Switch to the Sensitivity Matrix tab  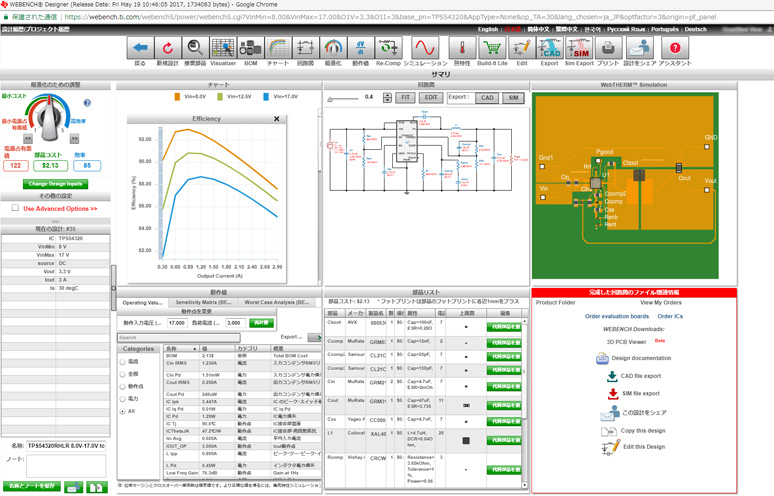tap(203, 303)
